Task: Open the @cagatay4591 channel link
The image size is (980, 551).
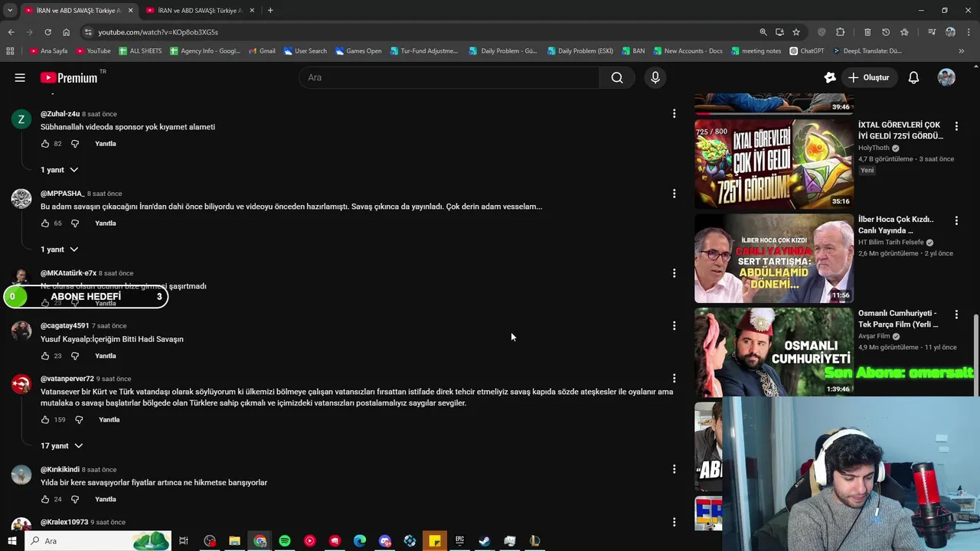Action: point(64,326)
